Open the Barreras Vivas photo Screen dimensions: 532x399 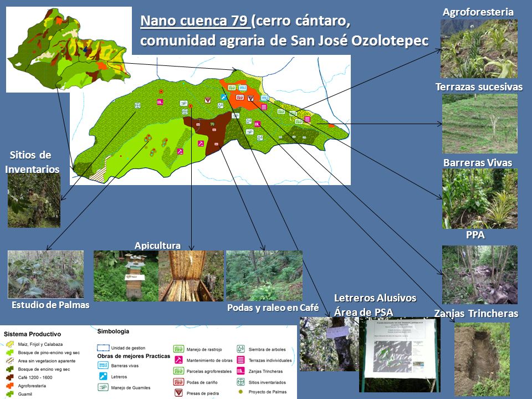pos(480,198)
